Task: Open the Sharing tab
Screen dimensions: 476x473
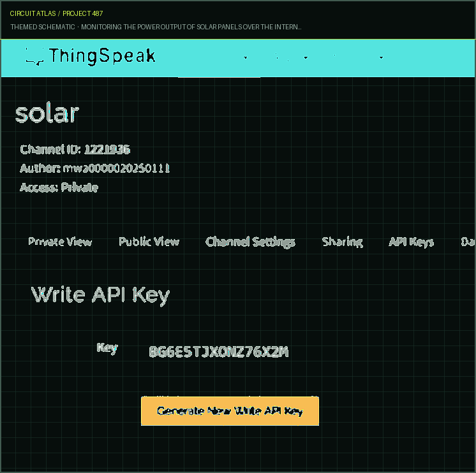Action: pyautogui.click(x=342, y=242)
